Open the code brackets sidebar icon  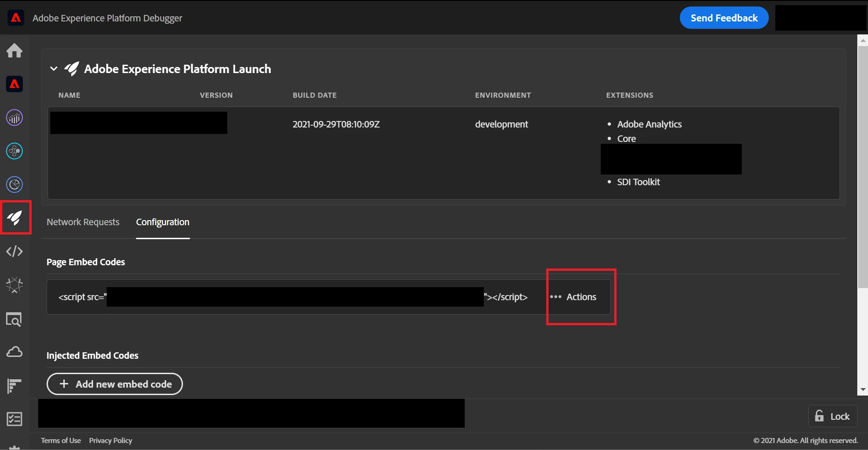(14, 251)
